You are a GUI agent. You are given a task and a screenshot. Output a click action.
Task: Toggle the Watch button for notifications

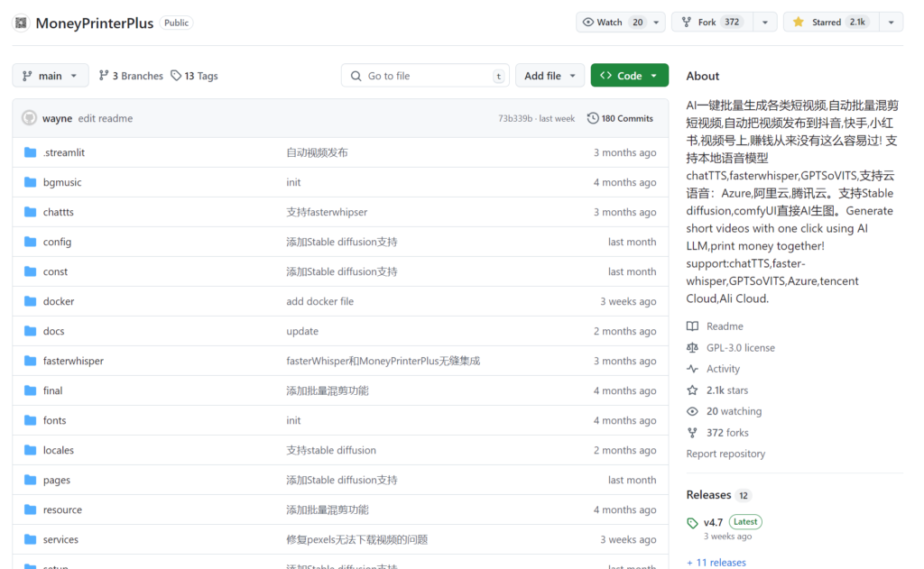pos(610,23)
